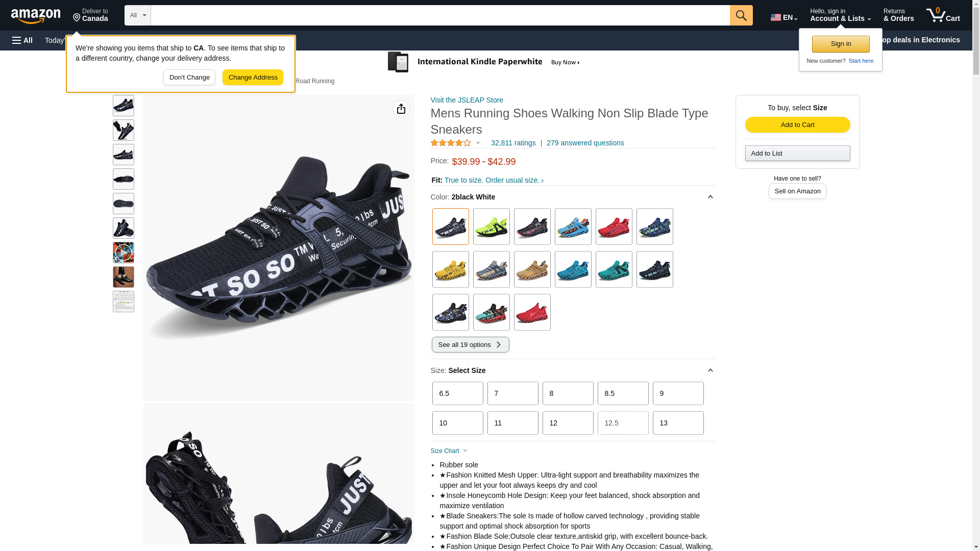Click inside the Amazon search field
980x551 pixels.
pyautogui.click(x=440, y=15)
